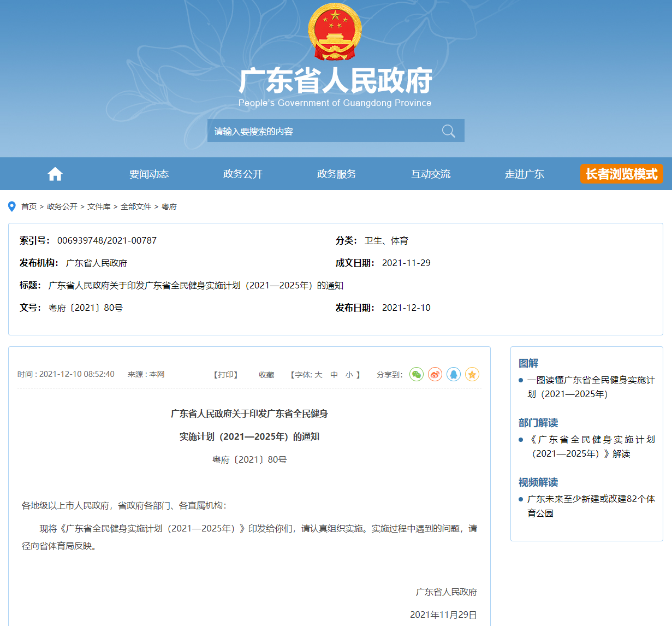Click the national emblem logo
The width and height of the screenshot is (672, 626).
(335, 32)
